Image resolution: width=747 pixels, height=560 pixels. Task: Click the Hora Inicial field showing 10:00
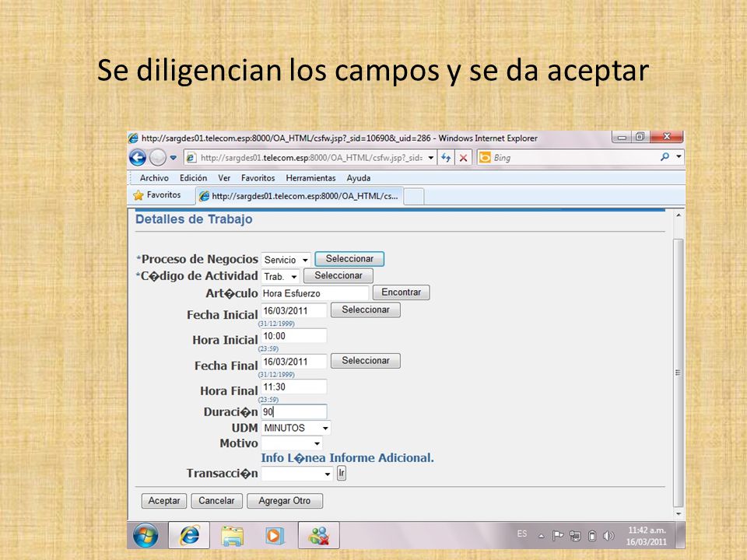click(x=294, y=336)
